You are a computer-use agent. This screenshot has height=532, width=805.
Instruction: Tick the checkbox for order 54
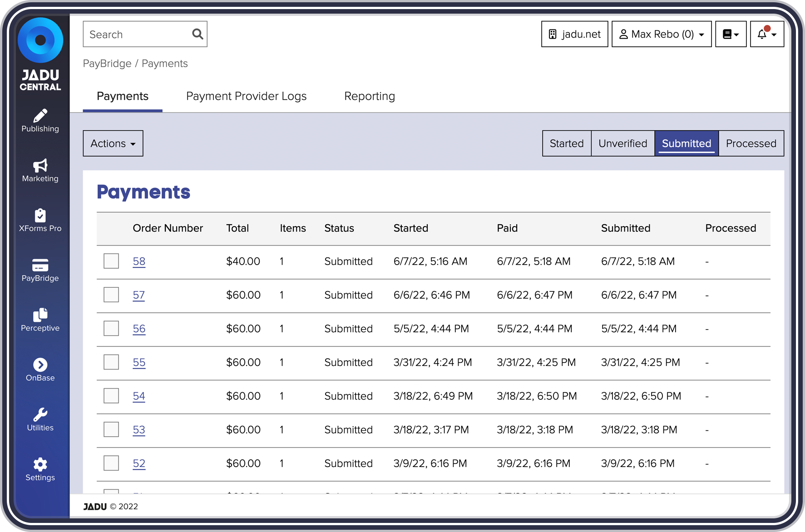111,396
